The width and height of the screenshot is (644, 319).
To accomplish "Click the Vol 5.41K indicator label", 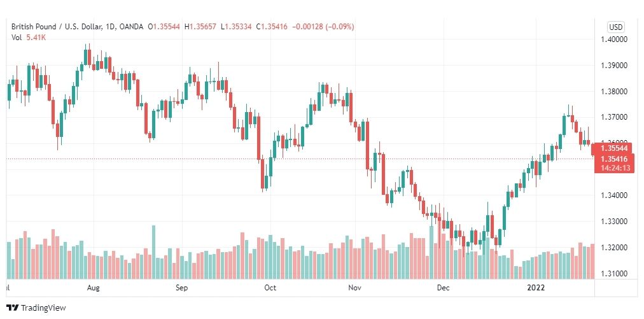I will (x=29, y=37).
